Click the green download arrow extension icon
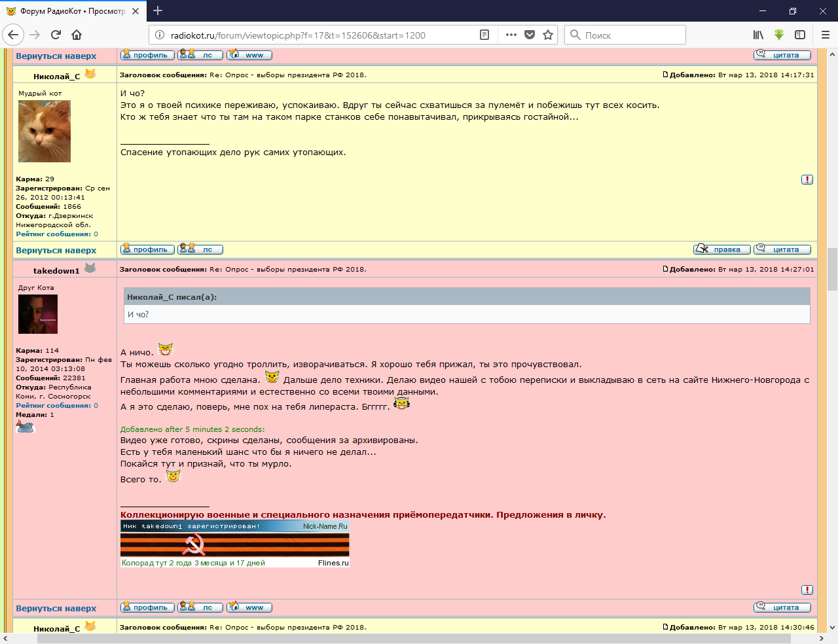This screenshot has width=838, height=644. click(779, 35)
